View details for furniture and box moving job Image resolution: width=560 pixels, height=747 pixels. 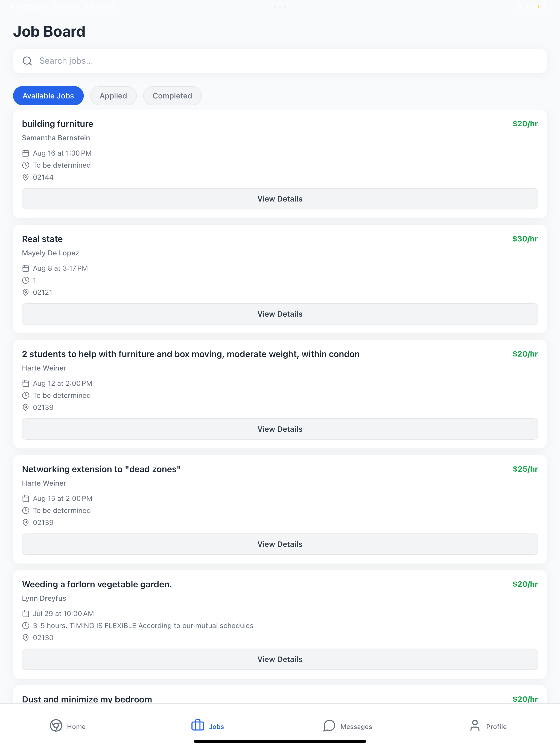pyautogui.click(x=280, y=429)
